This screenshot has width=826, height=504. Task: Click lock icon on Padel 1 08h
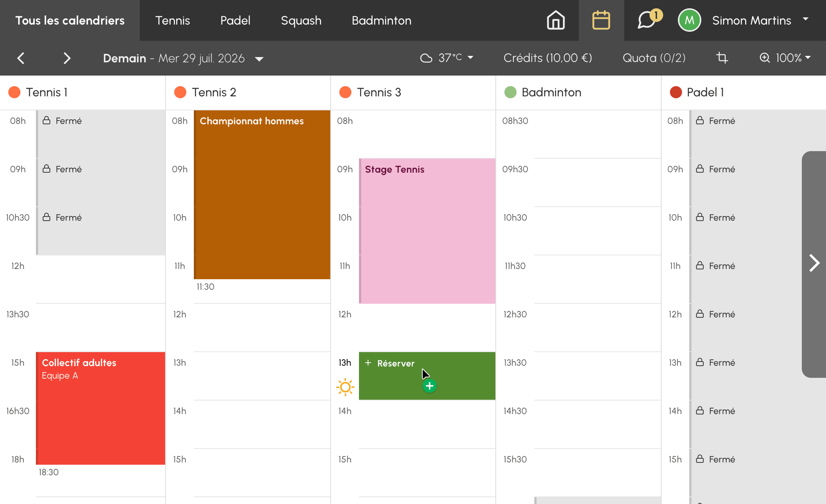click(700, 121)
